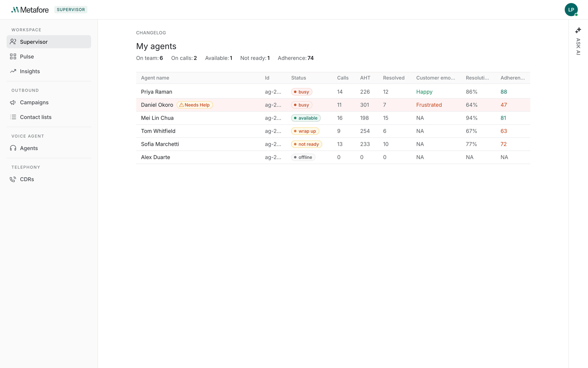The image size is (588, 368).
Task: Open Campaigns under Outbound
Action: [49, 102]
